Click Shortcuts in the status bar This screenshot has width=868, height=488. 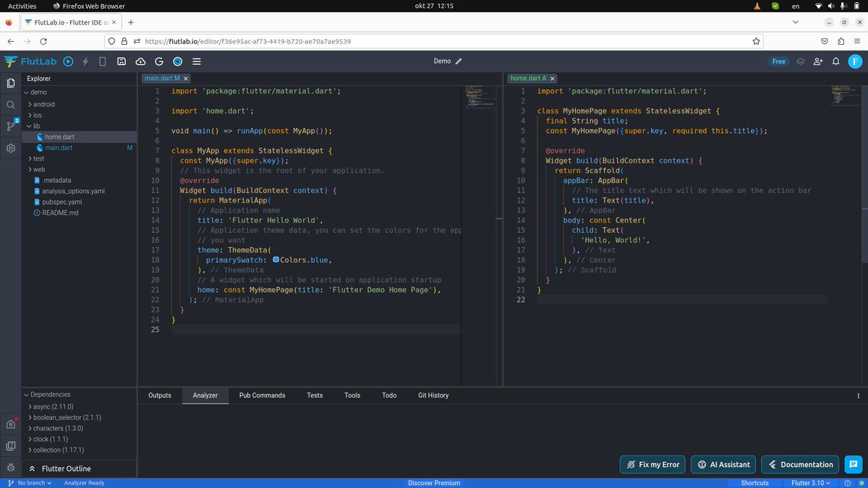(754, 483)
